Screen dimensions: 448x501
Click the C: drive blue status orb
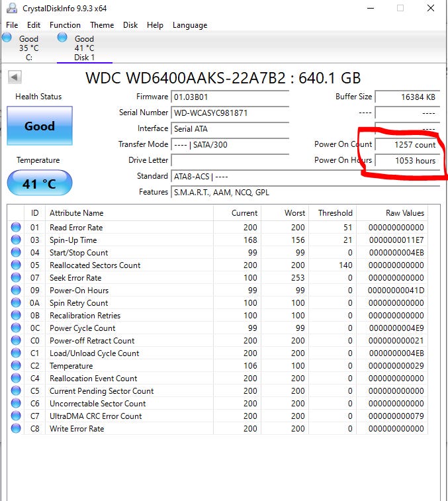(7, 37)
